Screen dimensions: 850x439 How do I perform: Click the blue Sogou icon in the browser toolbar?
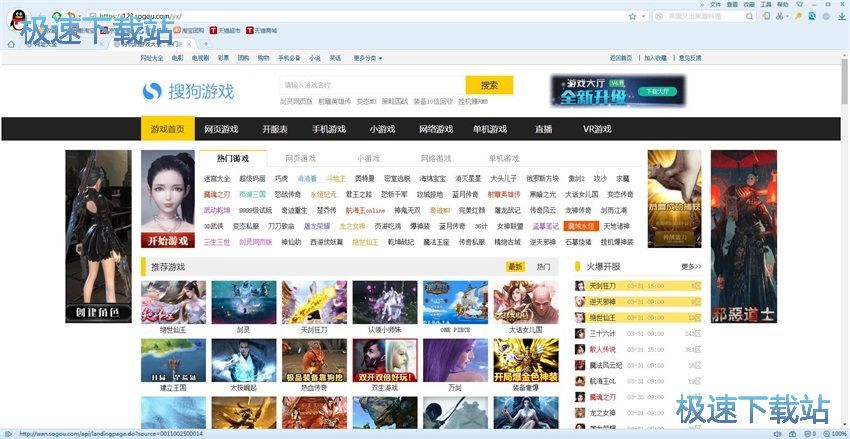coord(812,16)
